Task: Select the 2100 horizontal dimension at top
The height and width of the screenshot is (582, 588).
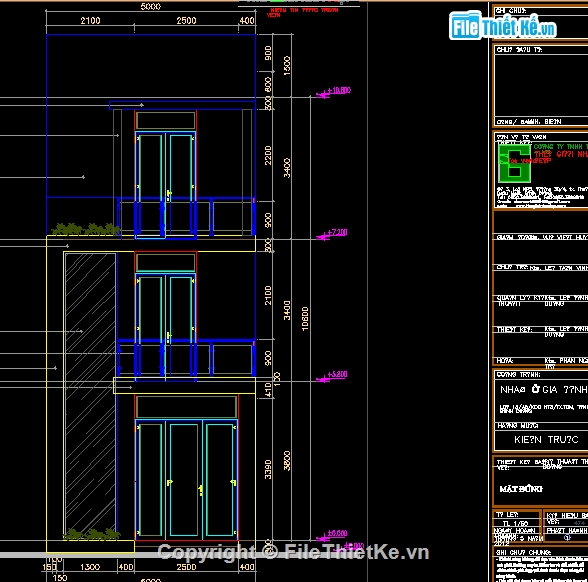Action: point(90,21)
